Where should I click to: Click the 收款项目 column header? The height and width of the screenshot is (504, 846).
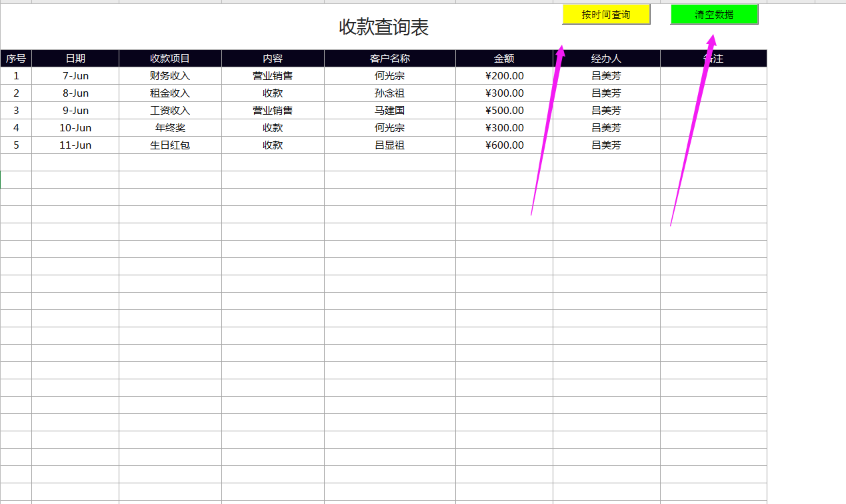[x=169, y=58]
